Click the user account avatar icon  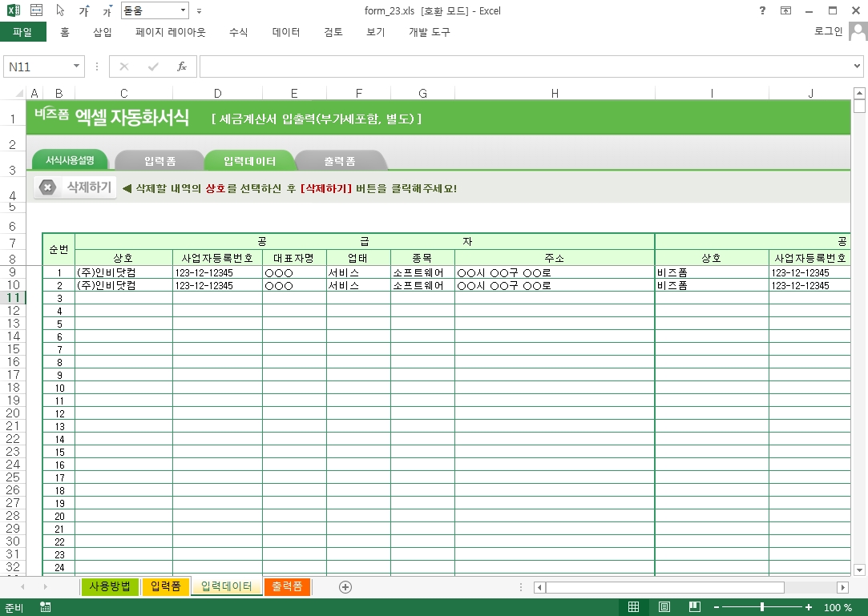point(857,32)
